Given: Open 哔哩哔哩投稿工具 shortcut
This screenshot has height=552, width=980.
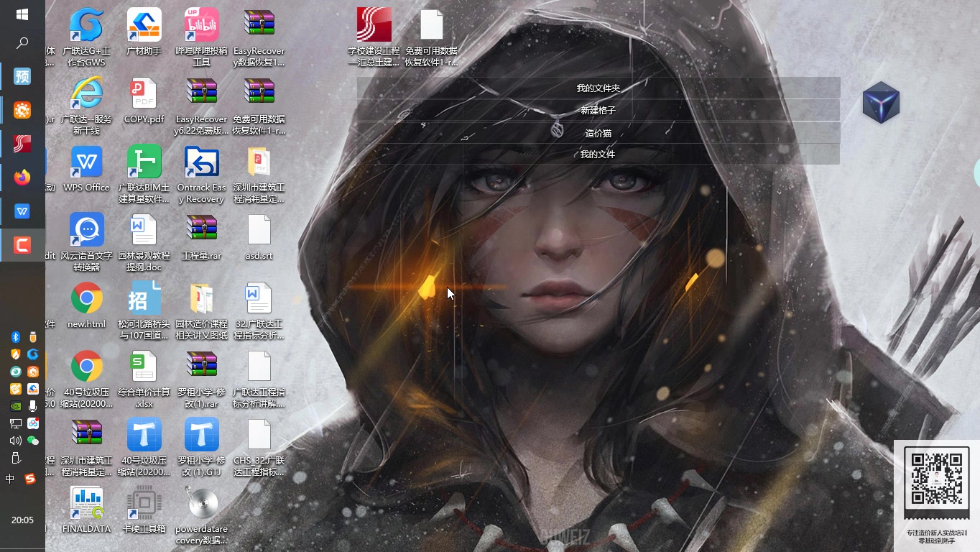Looking at the screenshot, I should pos(202,37).
